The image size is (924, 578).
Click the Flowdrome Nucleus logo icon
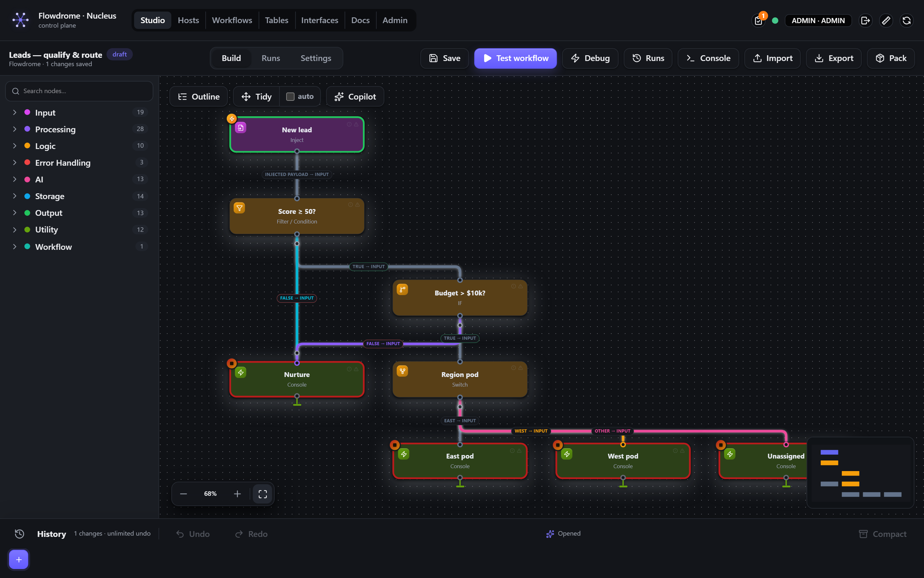[21, 20]
